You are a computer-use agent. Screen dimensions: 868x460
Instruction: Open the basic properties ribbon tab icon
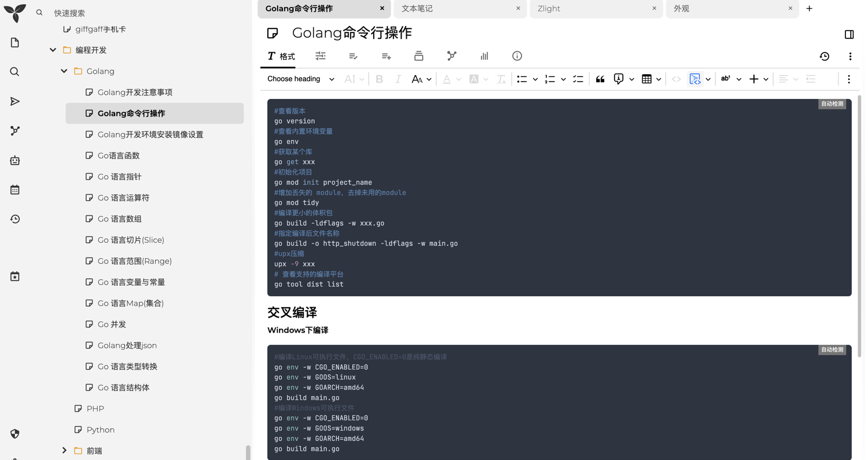pyautogui.click(x=321, y=56)
